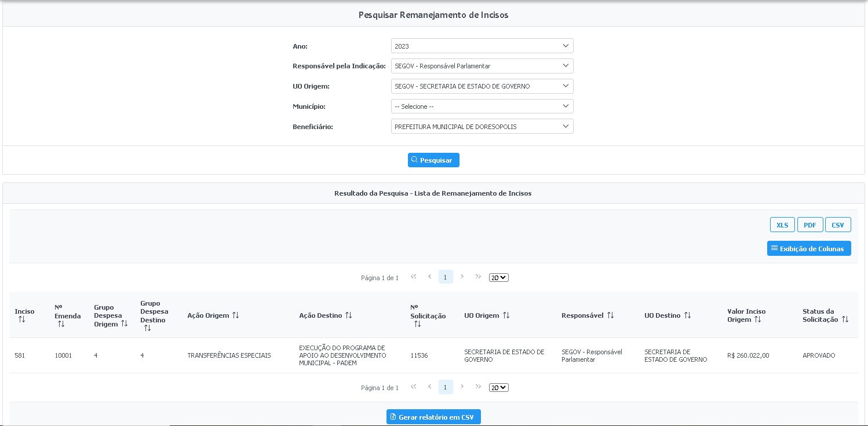Sort by Status da Solicitação
The image size is (868, 426).
pos(845,319)
